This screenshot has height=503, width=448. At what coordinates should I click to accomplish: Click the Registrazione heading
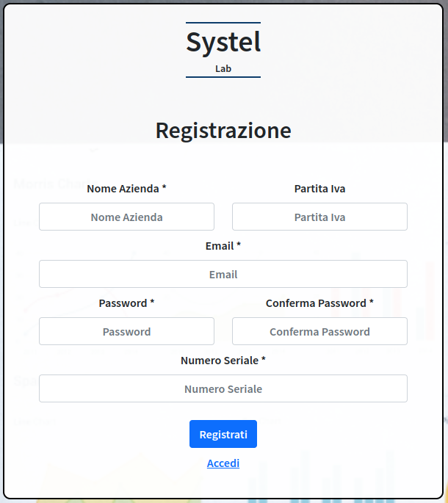(223, 131)
